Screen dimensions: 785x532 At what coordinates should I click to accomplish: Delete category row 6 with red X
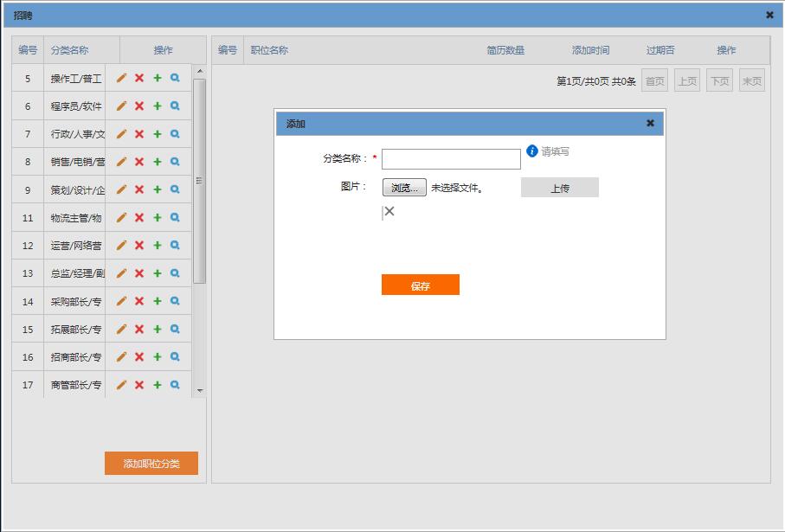tap(139, 106)
